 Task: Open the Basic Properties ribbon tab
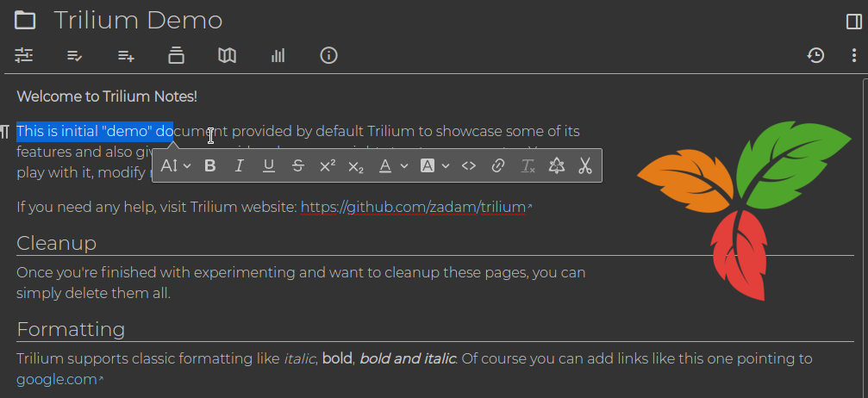click(24, 56)
